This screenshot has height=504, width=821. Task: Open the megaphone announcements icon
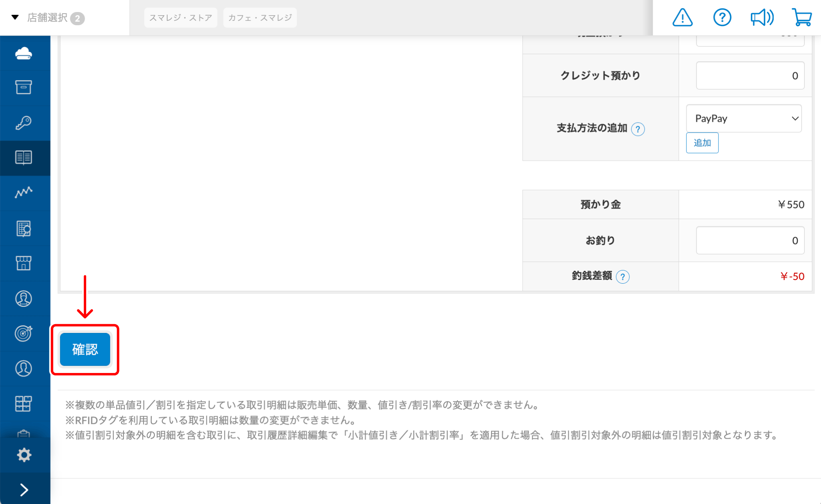pos(762,18)
